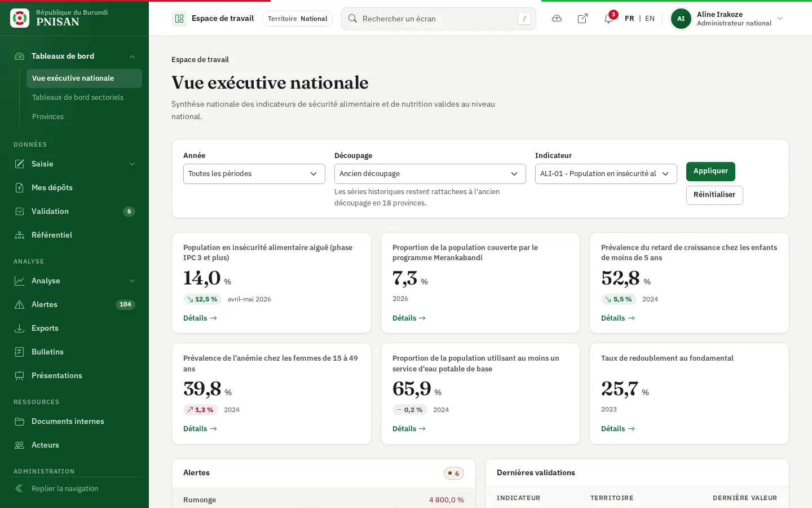812x508 pixels.
Task: Collapse the Tableaux de bord group
Action: [74, 56]
